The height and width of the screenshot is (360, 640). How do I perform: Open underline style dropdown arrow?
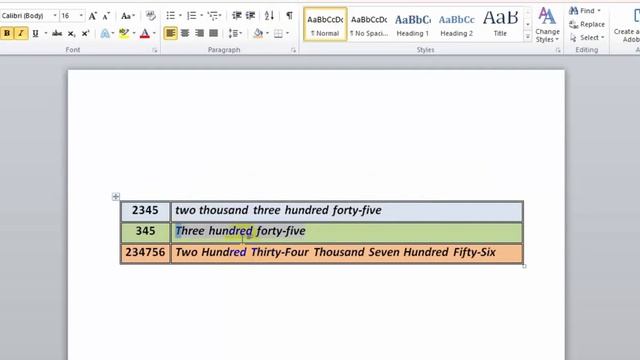[x=45, y=33]
